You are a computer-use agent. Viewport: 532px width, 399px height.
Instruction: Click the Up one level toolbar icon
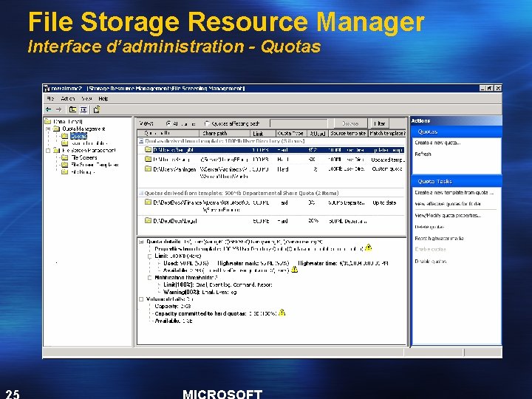[72, 109]
